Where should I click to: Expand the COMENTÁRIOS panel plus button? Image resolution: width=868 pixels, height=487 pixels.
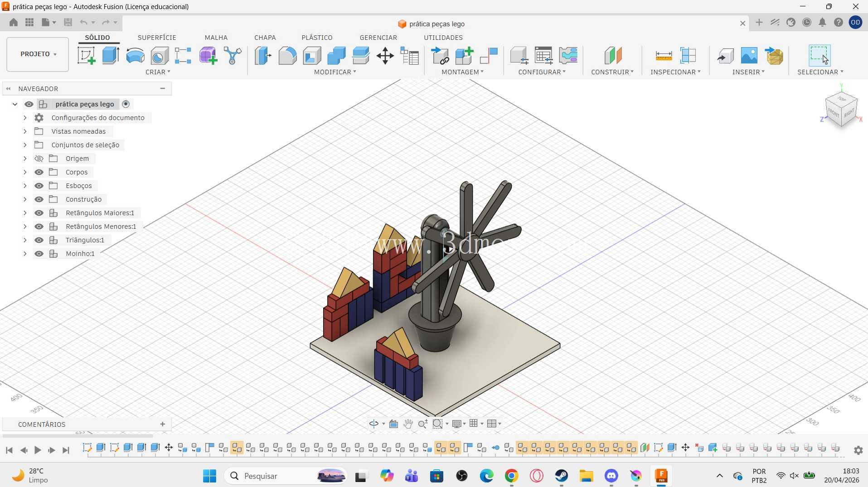click(x=162, y=424)
